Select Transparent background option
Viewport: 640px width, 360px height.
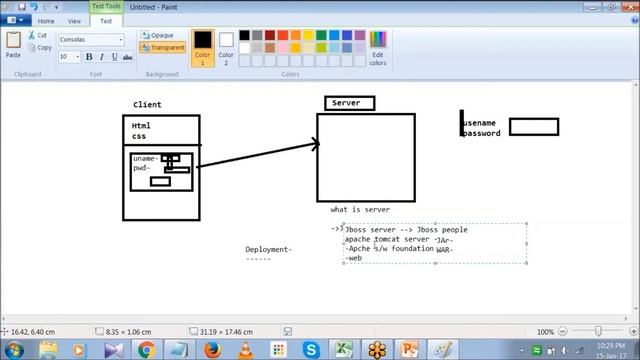click(162, 48)
